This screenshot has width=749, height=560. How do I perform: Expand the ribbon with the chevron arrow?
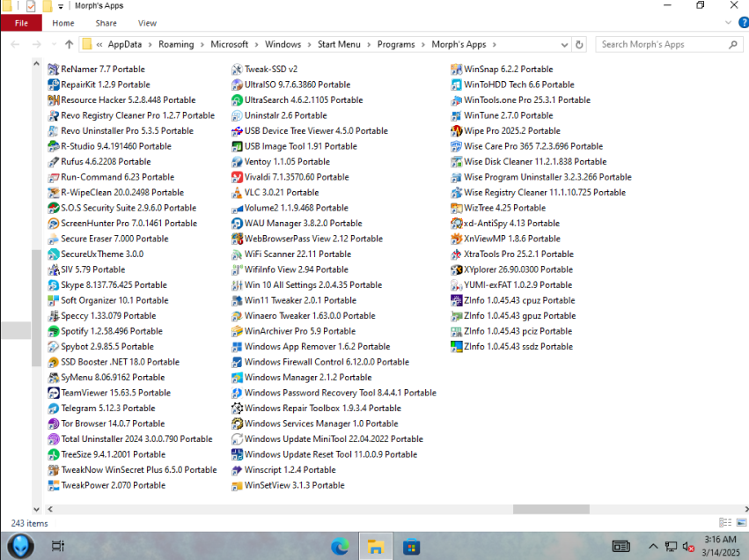pos(728,23)
